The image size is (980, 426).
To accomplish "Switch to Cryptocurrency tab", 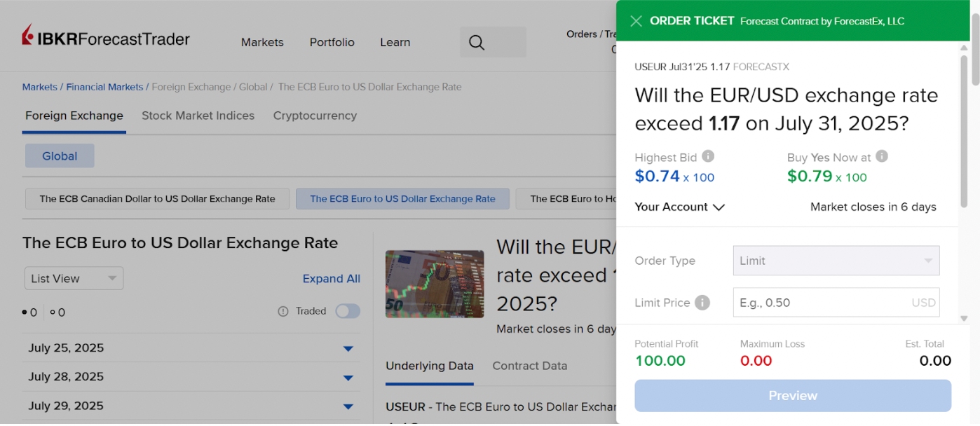I will coord(315,116).
